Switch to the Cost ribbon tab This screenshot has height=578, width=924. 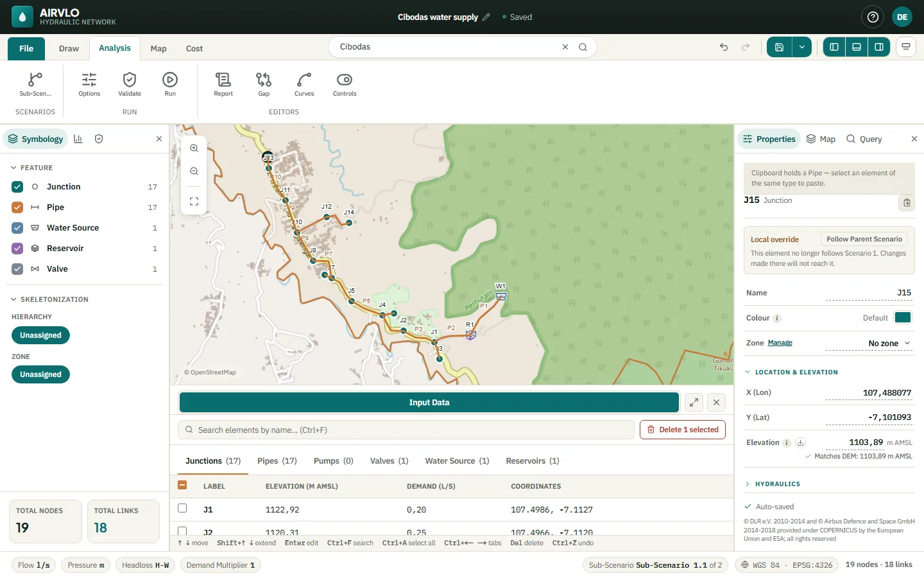pos(194,49)
